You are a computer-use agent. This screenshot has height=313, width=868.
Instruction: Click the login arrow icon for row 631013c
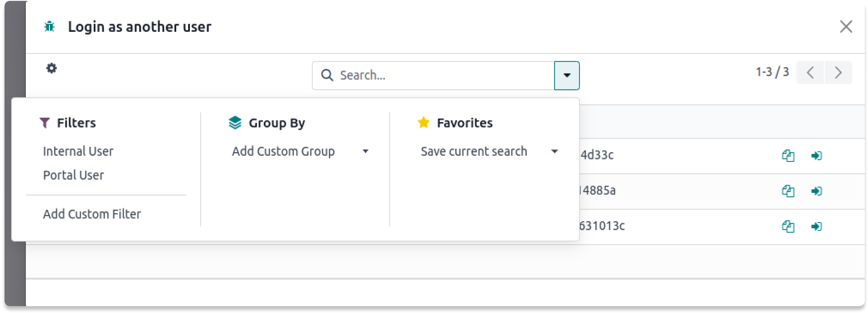[x=816, y=226]
